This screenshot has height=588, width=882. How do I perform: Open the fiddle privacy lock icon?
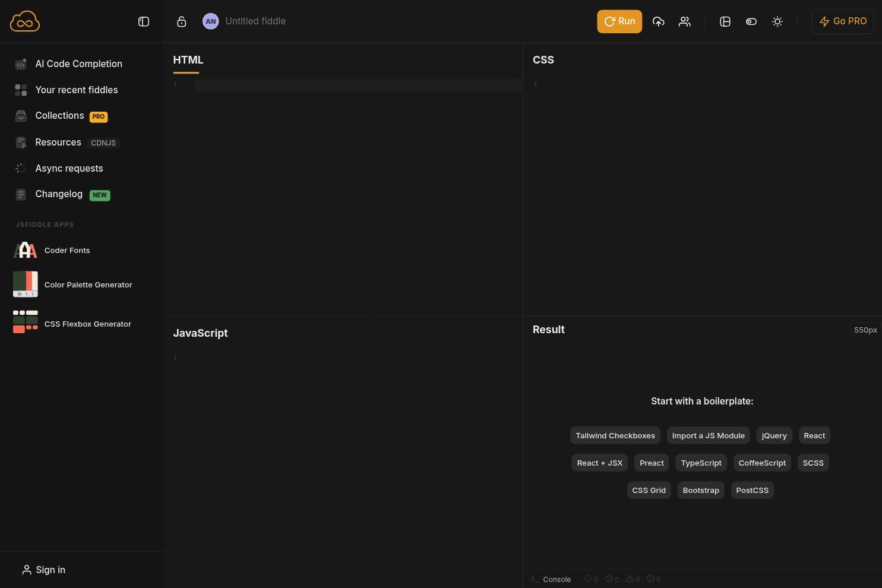(182, 21)
